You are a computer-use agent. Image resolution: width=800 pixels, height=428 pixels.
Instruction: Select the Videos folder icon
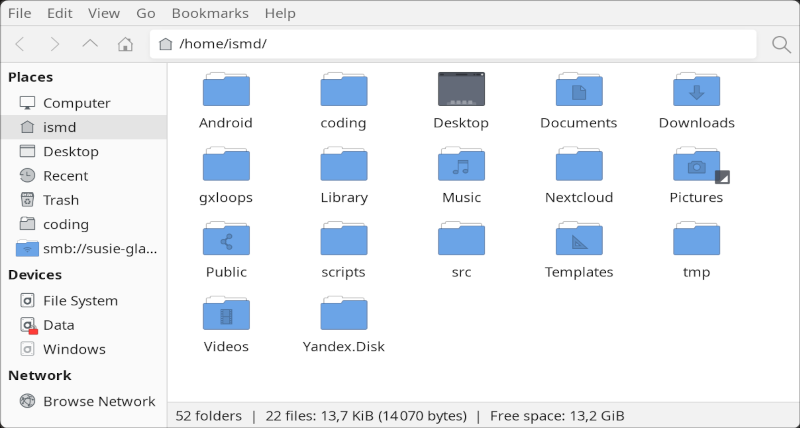coord(226,314)
